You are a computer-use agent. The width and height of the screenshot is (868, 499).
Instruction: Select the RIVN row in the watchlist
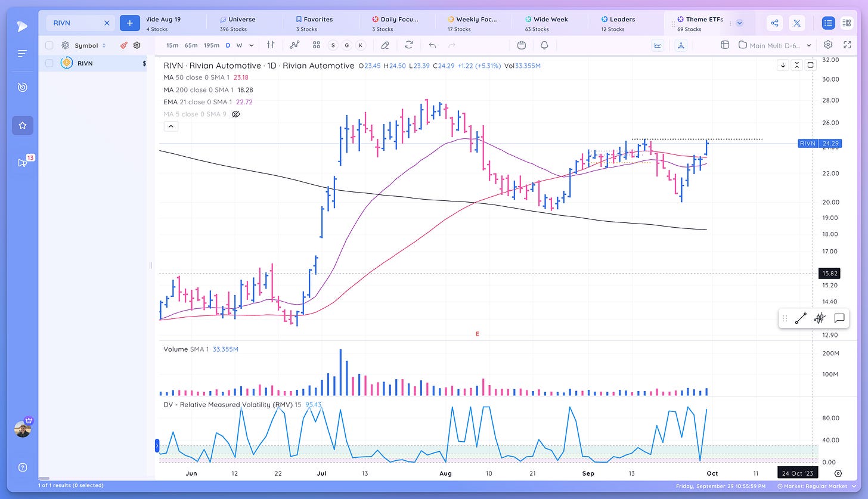click(92, 63)
